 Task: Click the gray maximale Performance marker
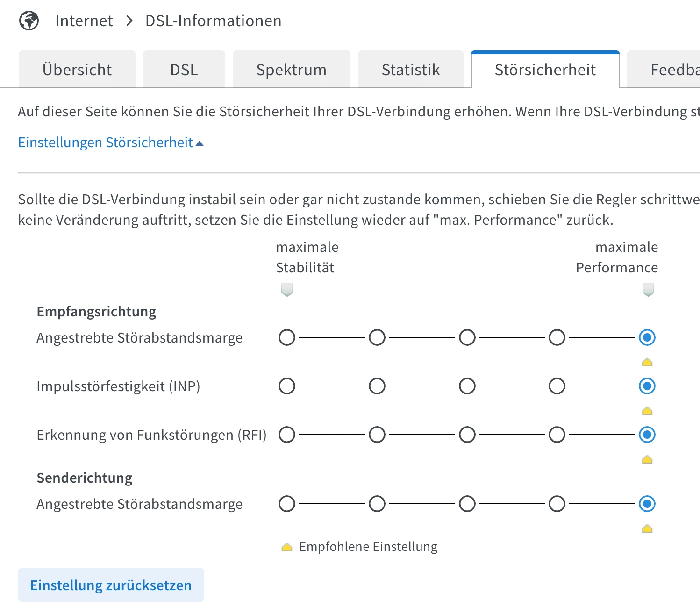click(648, 289)
